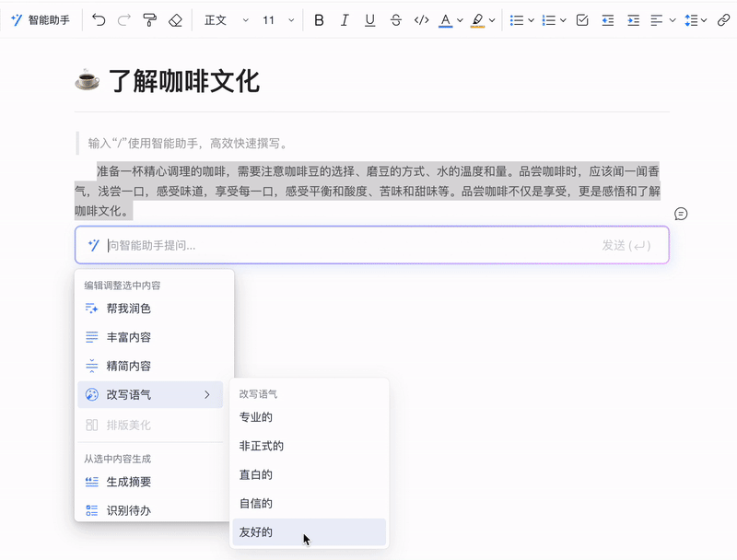
Task: Click the highlight color marker swatch
Action: tap(477, 20)
